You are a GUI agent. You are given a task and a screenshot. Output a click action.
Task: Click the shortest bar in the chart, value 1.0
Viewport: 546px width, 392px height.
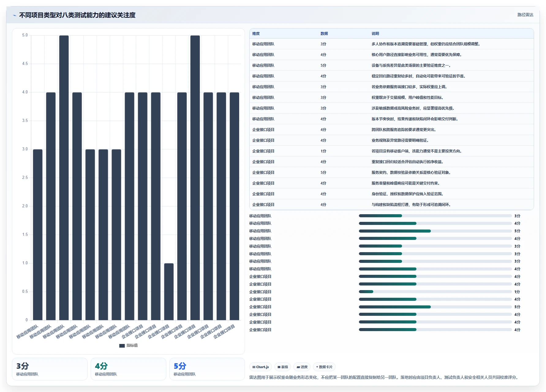click(169, 292)
